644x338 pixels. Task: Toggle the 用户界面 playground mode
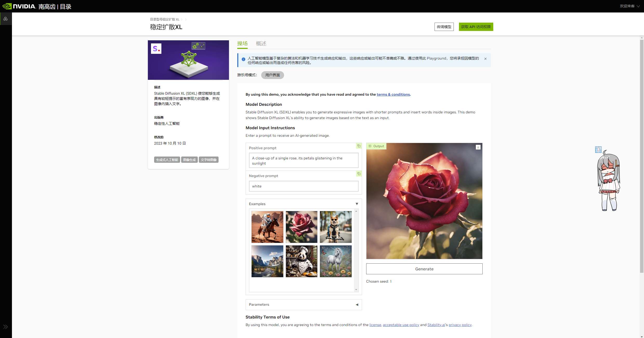tap(272, 75)
